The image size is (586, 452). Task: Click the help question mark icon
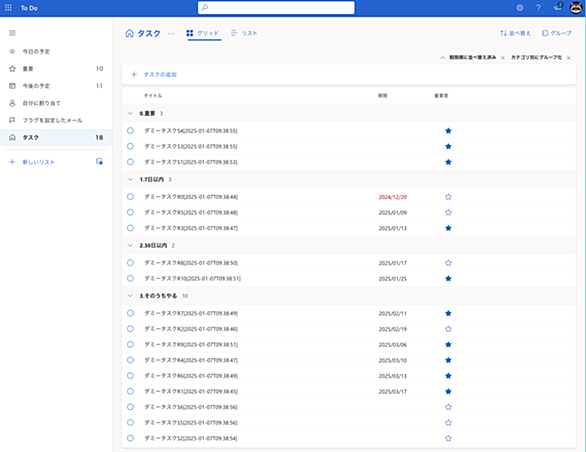coord(538,7)
